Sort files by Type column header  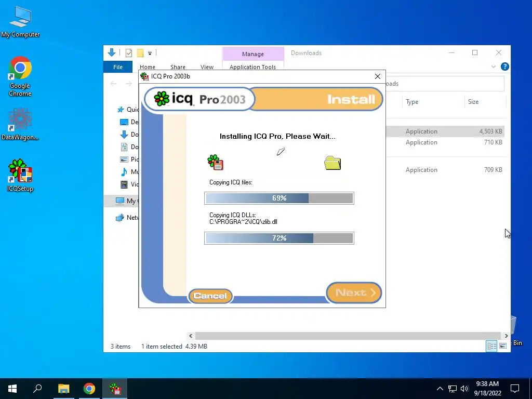click(412, 102)
